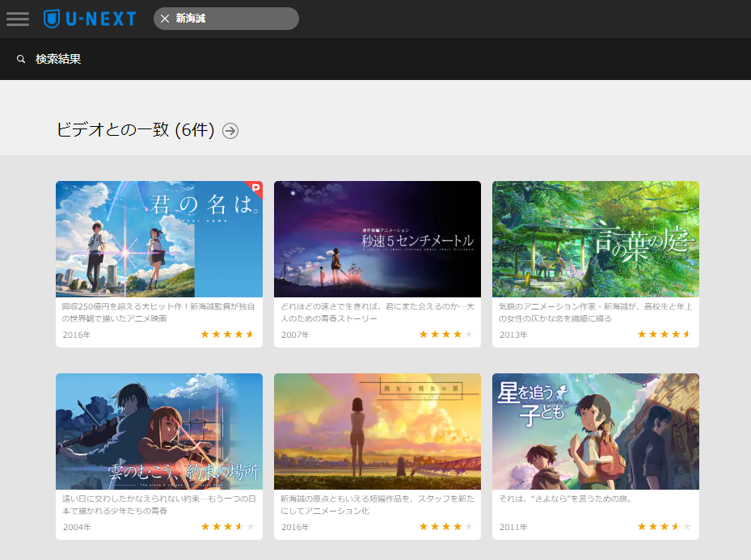
Task: Click the star rating on 君の名は。
Action: (227, 334)
